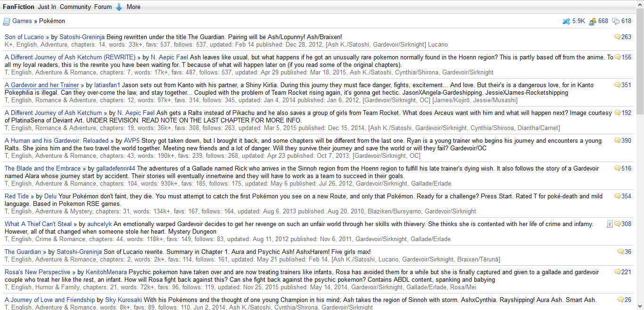This screenshot has height=310, width=644.
Task: Click the book icon before Games
Action: [7, 21]
